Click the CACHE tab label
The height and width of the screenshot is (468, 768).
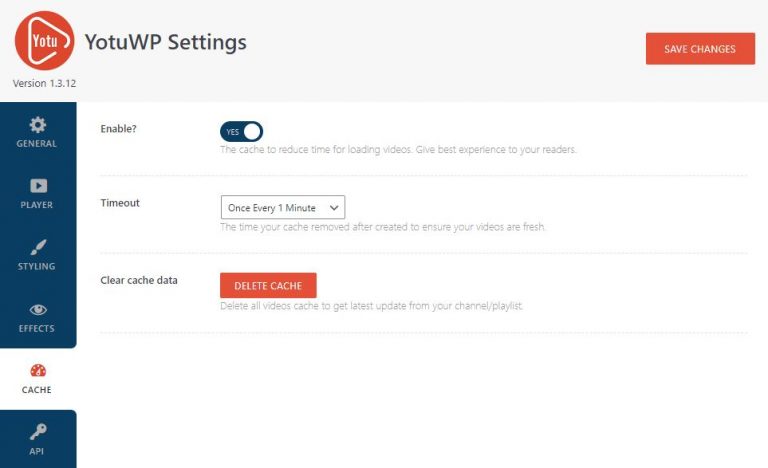tap(37, 390)
